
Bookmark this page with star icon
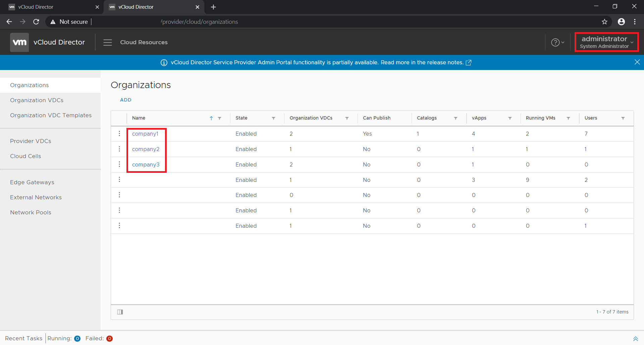604,22
